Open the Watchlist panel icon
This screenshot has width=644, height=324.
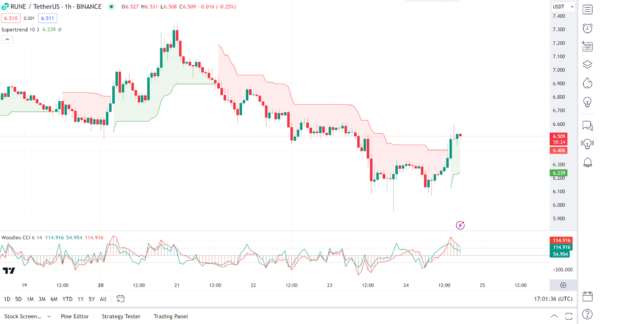pos(587,9)
